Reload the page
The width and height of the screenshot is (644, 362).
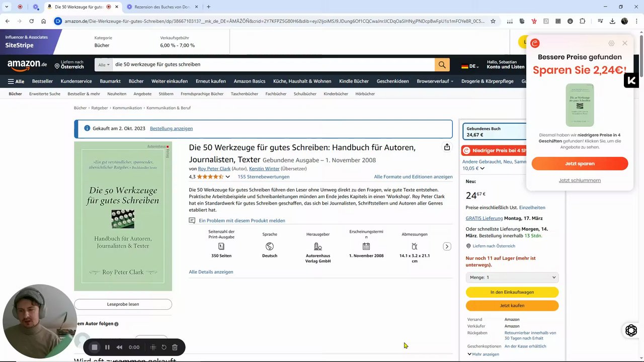coord(31,21)
